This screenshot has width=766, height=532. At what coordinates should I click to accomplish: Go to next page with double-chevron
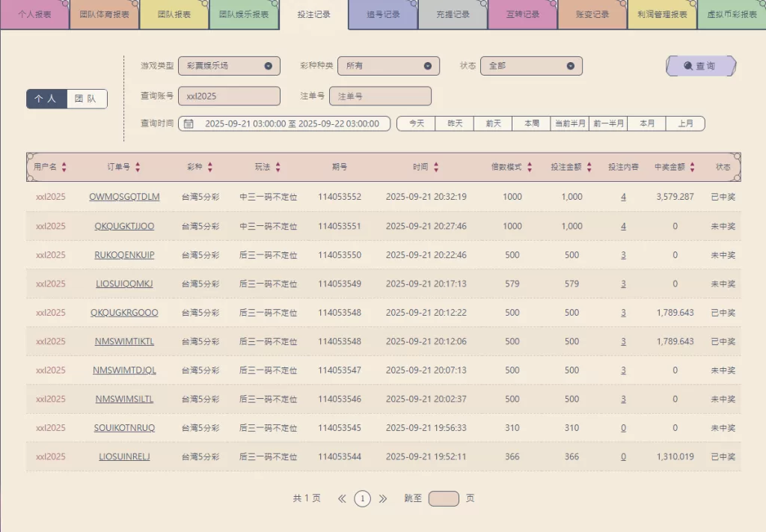coord(383,498)
